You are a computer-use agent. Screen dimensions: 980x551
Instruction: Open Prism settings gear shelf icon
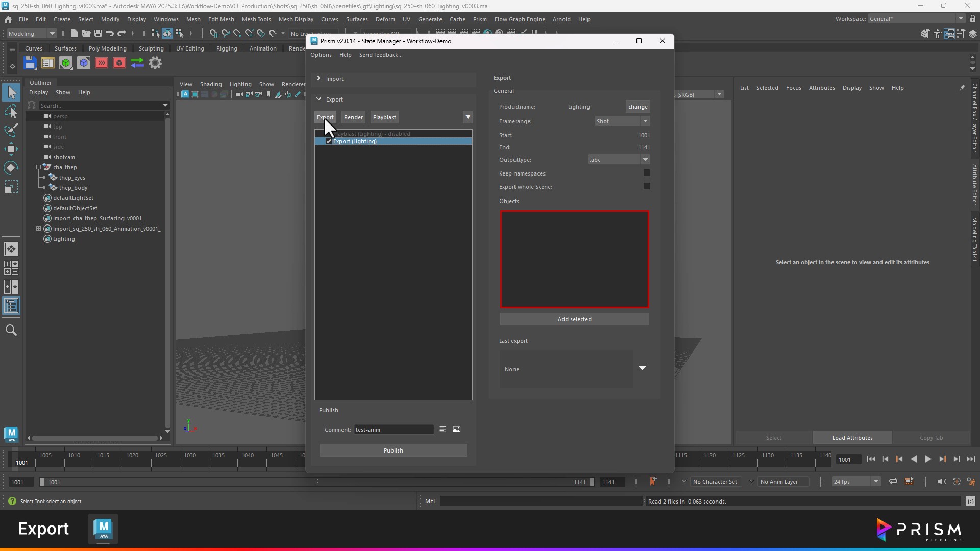click(x=155, y=63)
